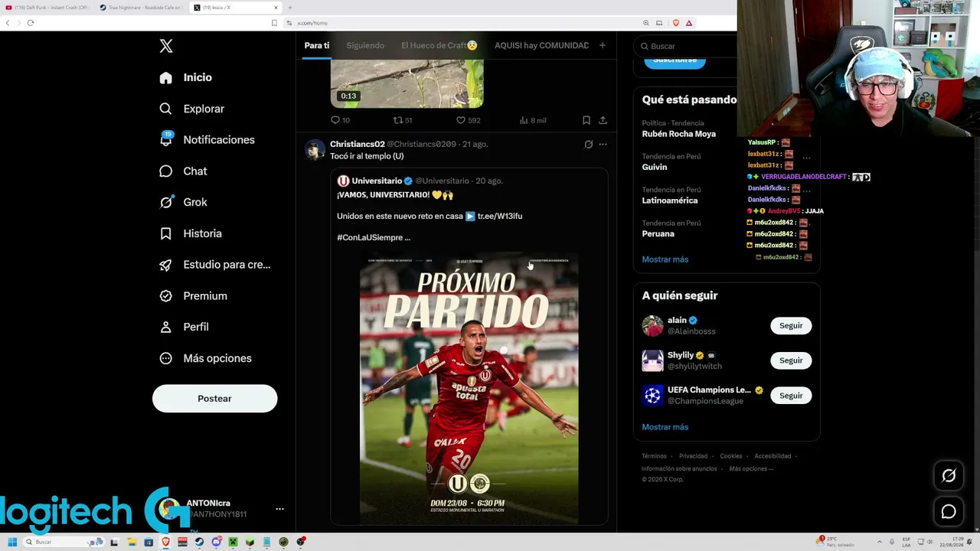The height and width of the screenshot is (551, 980).
Task: Open the Rubén Rocha Moya trend
Action: pyautogui.click(x=679, y=134)
